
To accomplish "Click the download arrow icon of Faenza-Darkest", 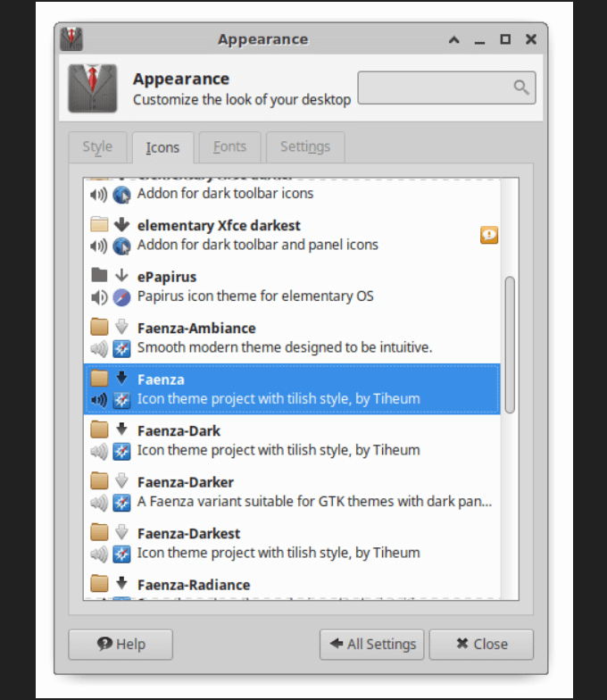I will tap(121, 532).
